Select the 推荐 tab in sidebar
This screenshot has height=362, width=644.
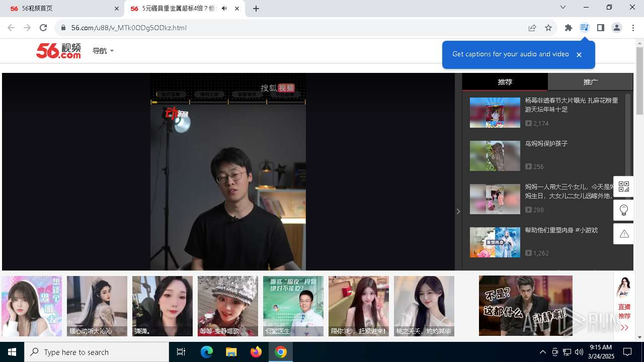[505, 82]
